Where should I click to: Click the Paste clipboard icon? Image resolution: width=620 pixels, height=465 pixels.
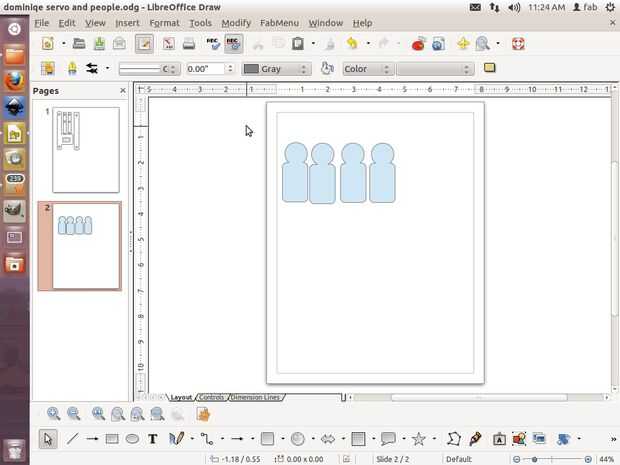[x=298, y=43]
